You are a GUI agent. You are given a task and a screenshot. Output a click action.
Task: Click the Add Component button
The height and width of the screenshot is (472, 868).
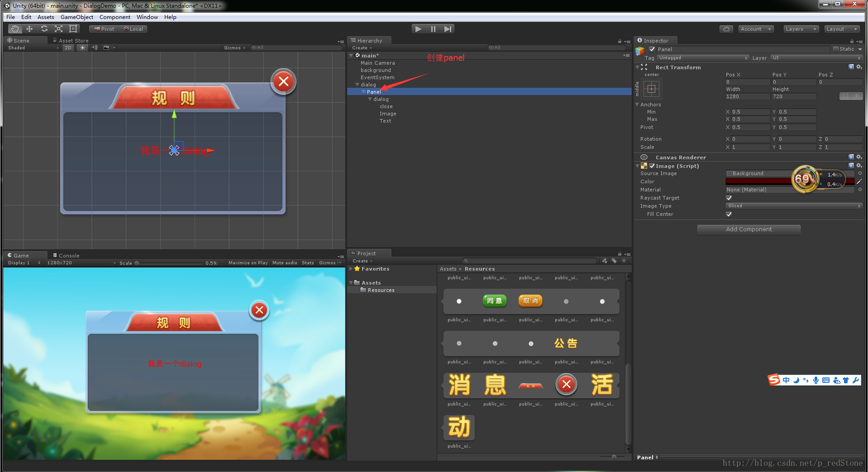[x=749, y=229]
